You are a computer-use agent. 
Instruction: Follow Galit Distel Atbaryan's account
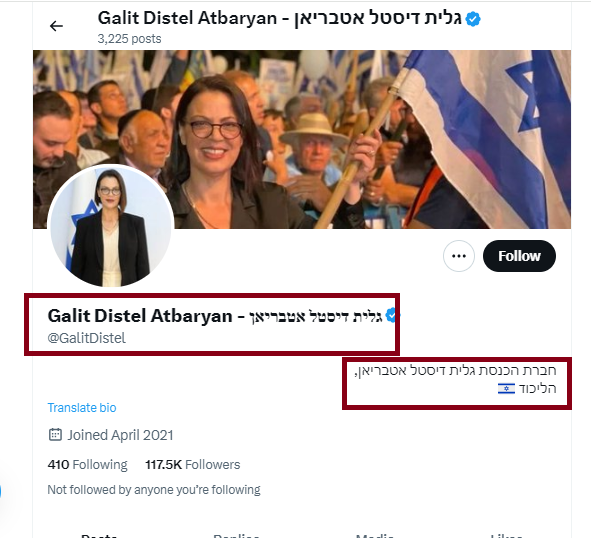coord(519,256)
